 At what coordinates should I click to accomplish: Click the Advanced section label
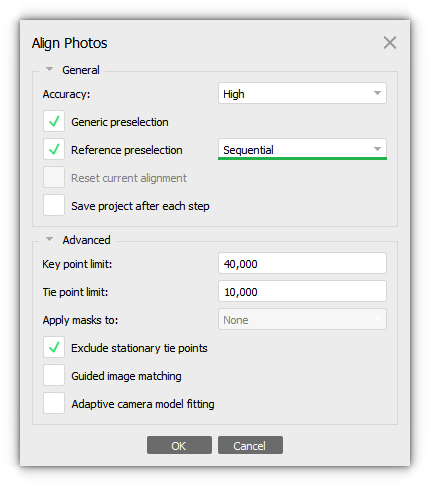(x=86, y=240)
